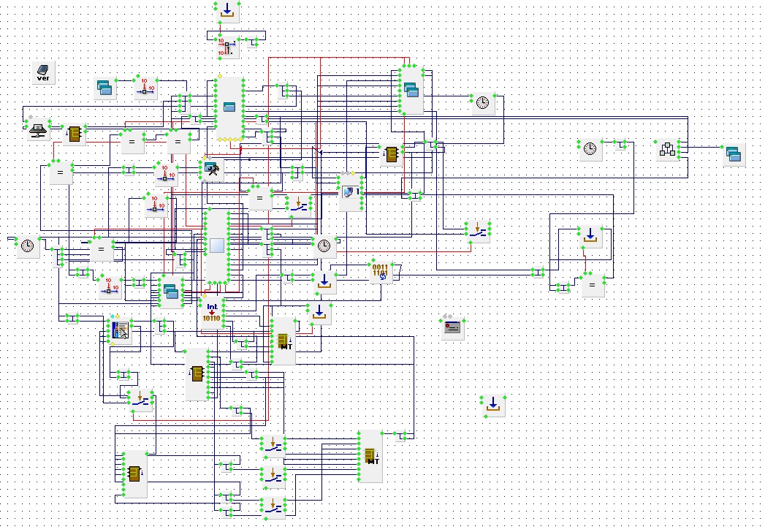Click the shield element labeled '1'

(351, 193)
